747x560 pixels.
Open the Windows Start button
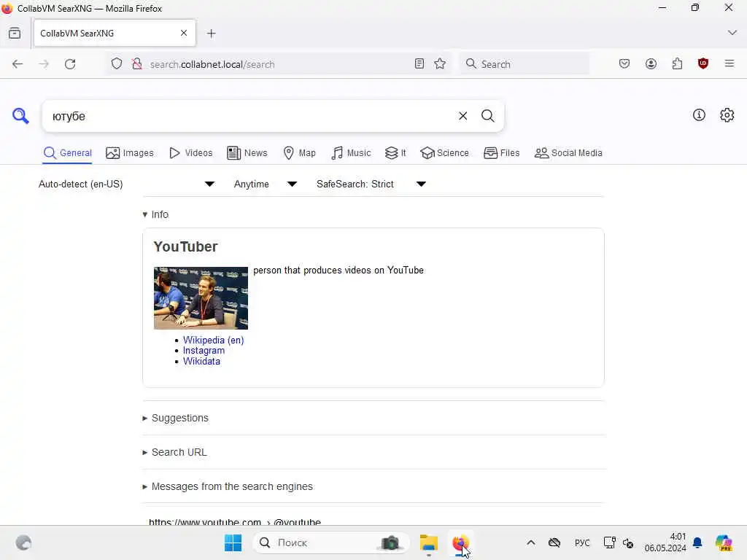pos(233,542)
